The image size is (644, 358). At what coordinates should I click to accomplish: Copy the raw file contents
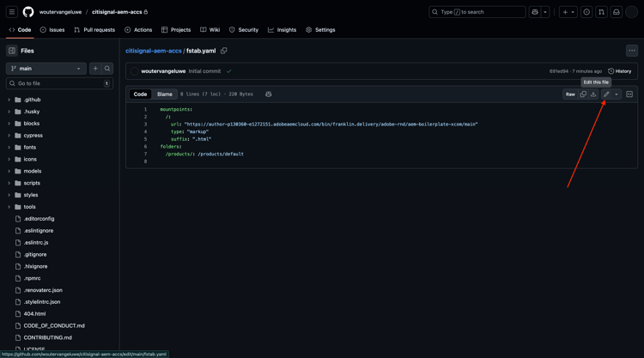(x=583, y=94)
